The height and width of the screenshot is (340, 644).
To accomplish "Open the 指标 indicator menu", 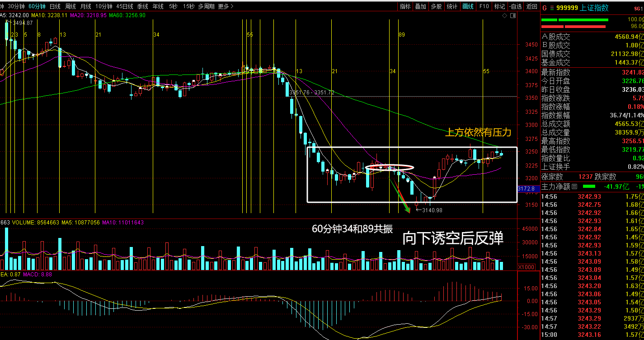I will 405,6.
